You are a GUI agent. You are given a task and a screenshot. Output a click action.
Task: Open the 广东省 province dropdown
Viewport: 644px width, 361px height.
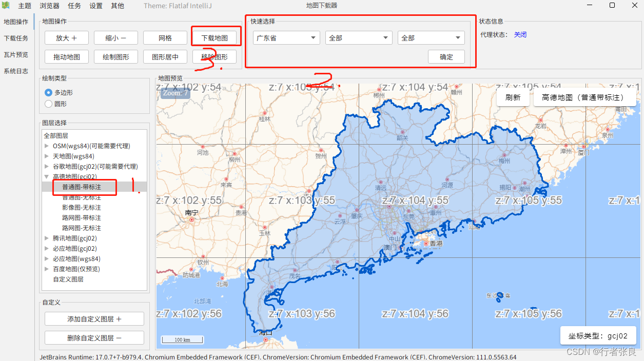[286, 38]
